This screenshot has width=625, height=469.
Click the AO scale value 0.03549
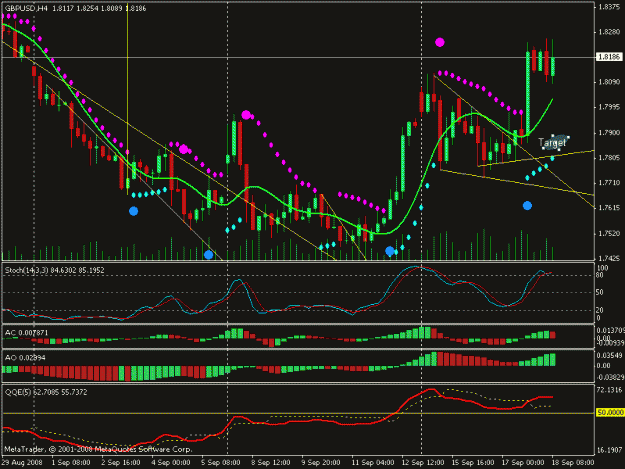point(609,355)
